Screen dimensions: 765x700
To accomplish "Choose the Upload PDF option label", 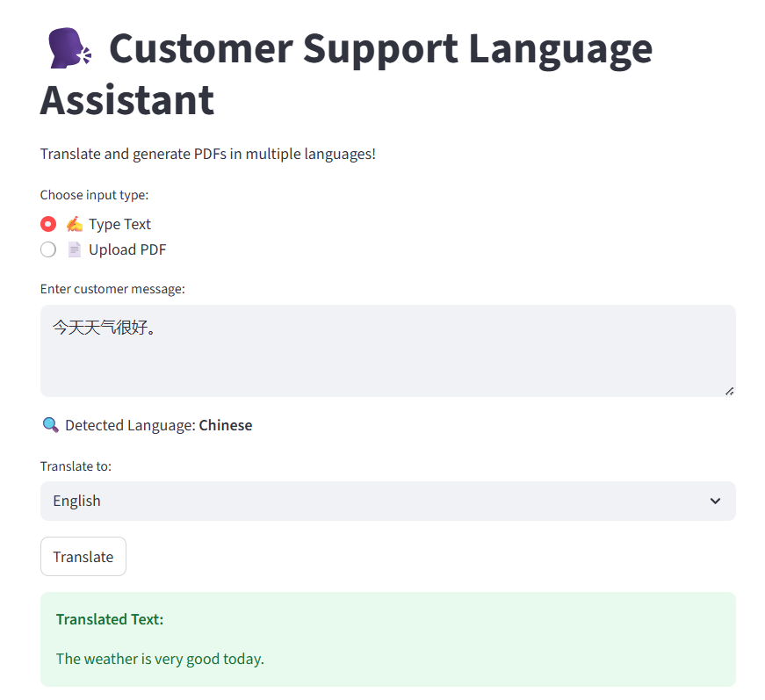I will 127,249.
